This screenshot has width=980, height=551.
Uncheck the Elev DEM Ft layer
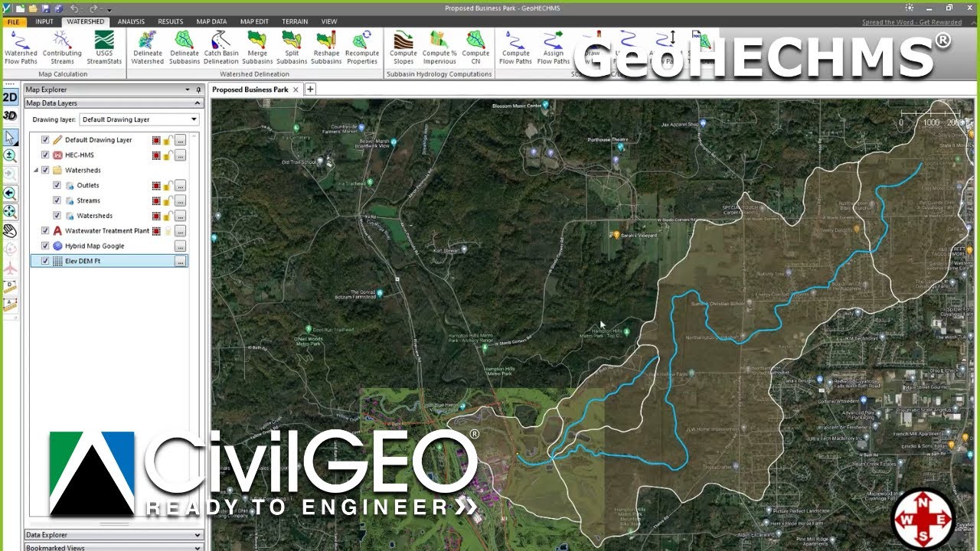pyautogui.click(x=45, y=261)
